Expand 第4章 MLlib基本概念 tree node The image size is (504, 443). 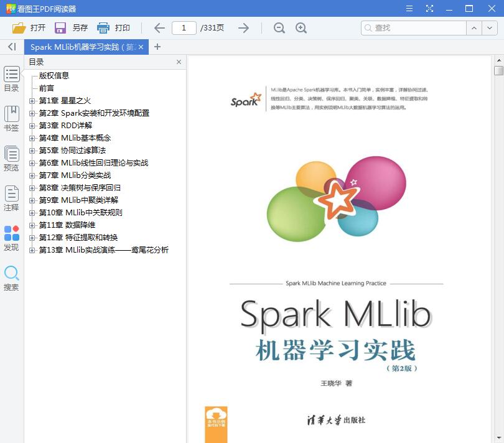click(x=32, y=138)
